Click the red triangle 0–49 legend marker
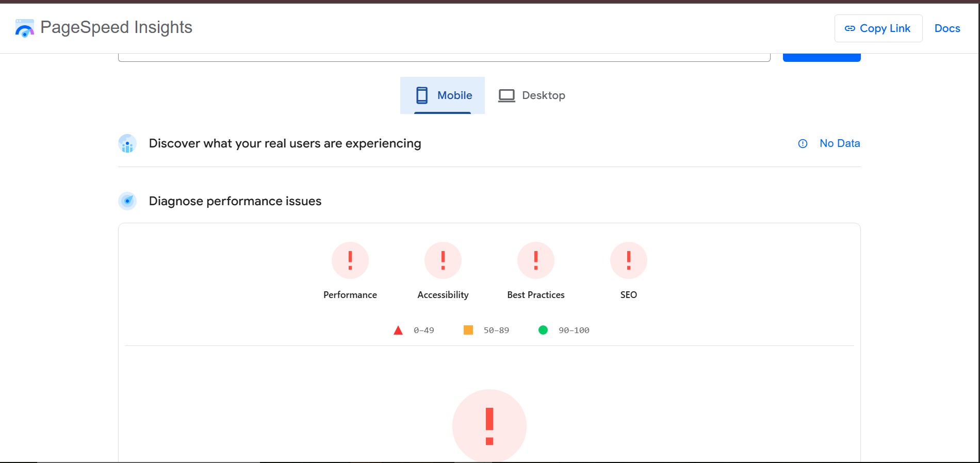Viewport: 980px width, 463px height. click(x=398, y=330)
